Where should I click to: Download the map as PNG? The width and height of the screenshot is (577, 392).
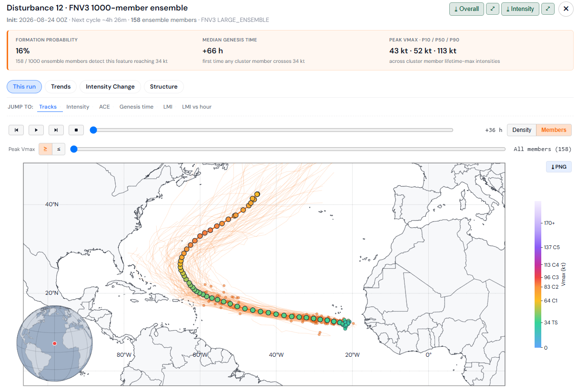click(558, 167)
